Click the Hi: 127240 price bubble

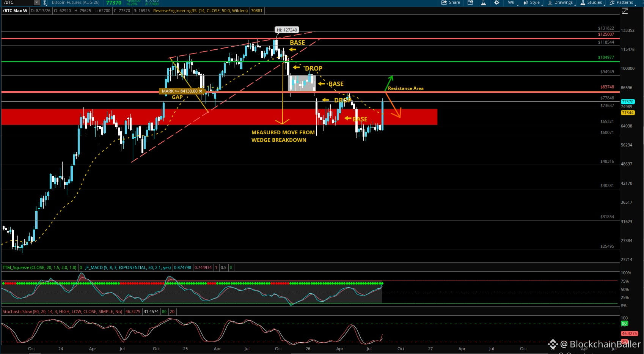pos(287,30)
